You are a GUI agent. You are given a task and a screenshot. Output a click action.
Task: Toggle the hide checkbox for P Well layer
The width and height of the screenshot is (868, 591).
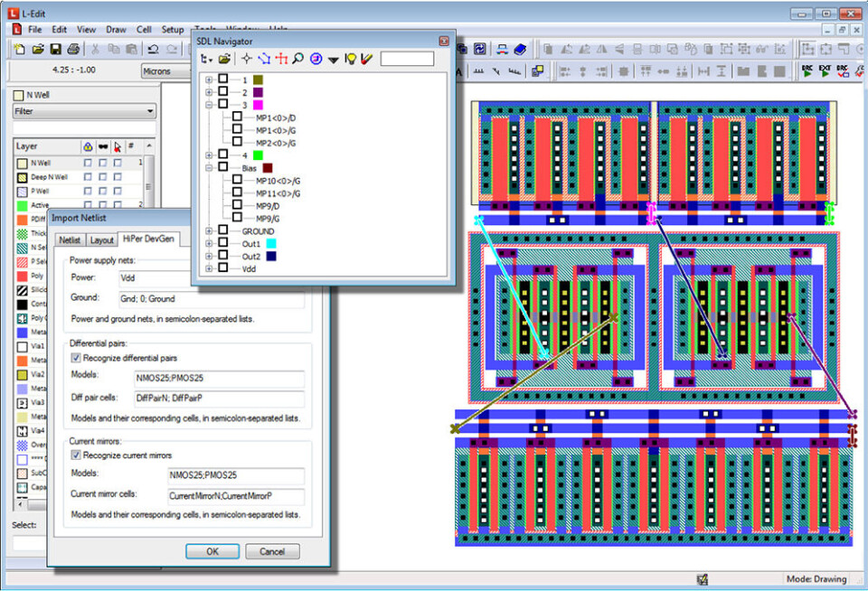pyautogui.click(x=102, y=191)
